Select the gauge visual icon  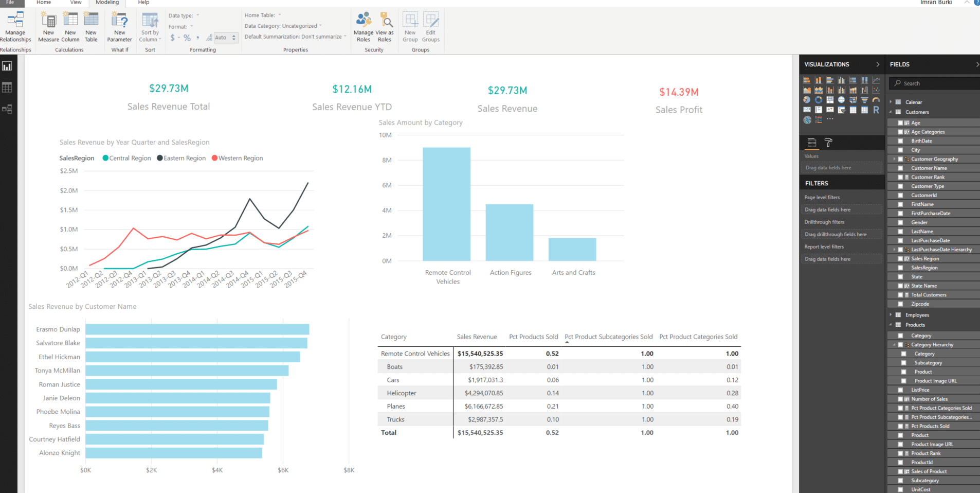[877, 100]
